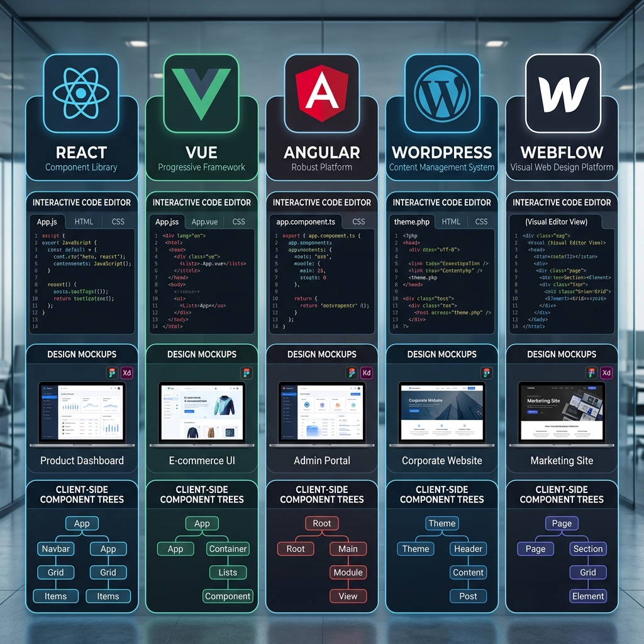644x644 pixels.
Task: Open the Admin Portal laptop mockup
Action: (322, 414)
